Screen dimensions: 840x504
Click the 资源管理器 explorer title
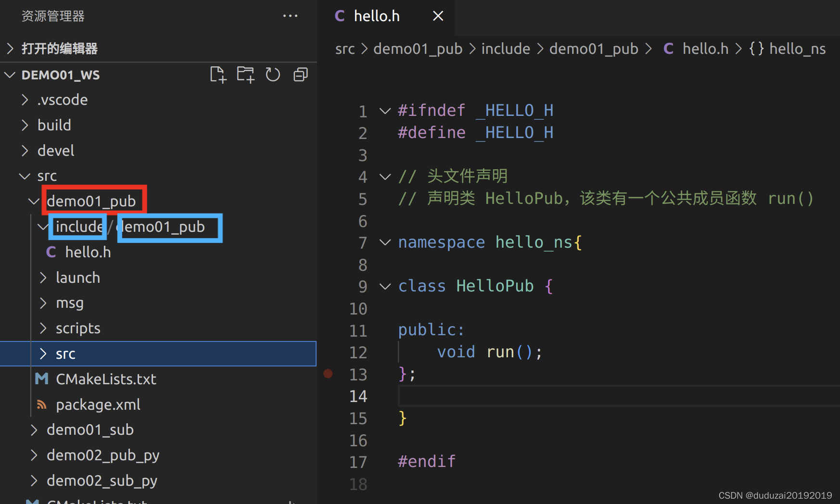[53, 16]
